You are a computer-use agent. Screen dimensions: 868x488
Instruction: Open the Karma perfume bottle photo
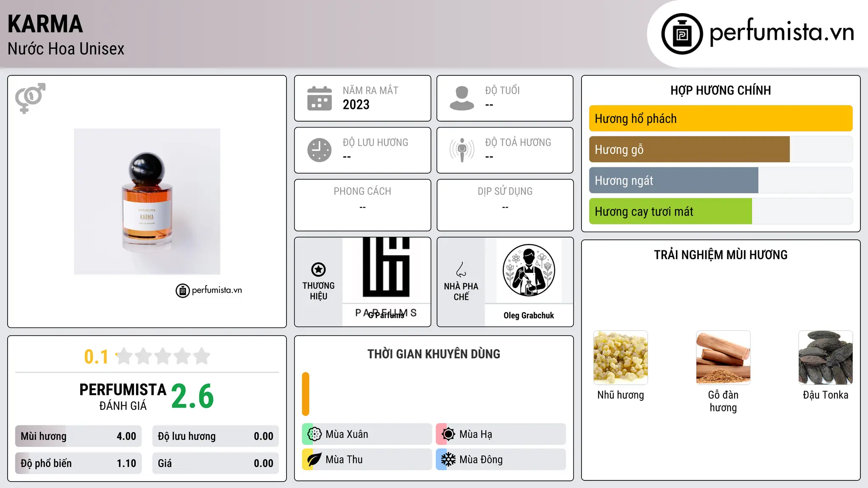tap(147, 202)
